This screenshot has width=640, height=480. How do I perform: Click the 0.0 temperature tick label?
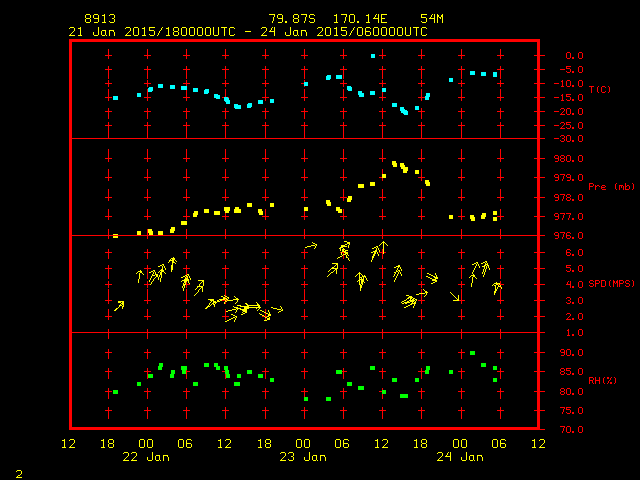pyautogui.click(x=574, y=56)
